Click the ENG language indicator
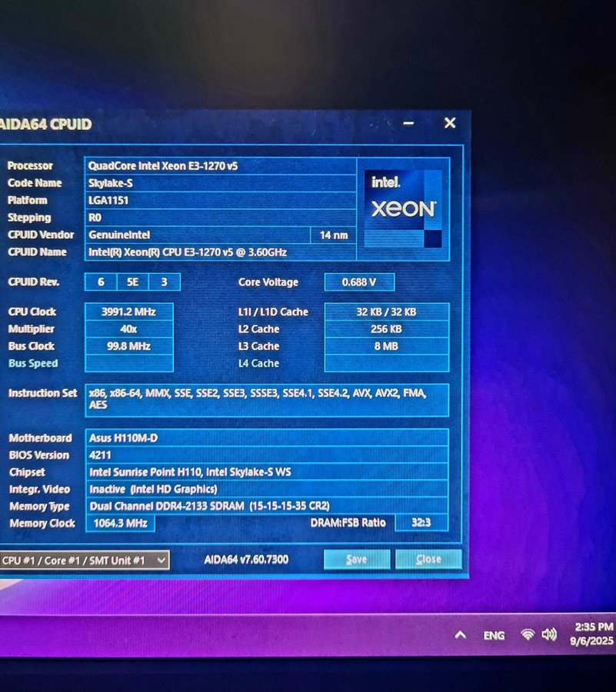 tap(494, 635)
